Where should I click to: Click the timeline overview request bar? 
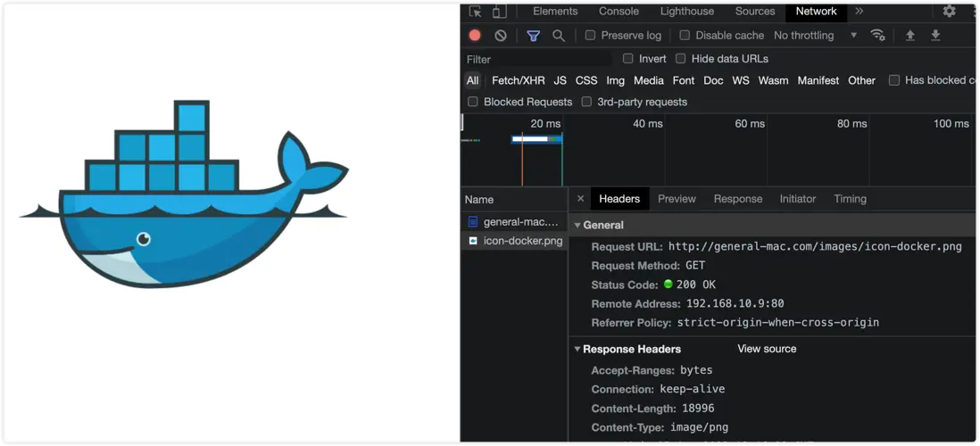pos(536,139)
